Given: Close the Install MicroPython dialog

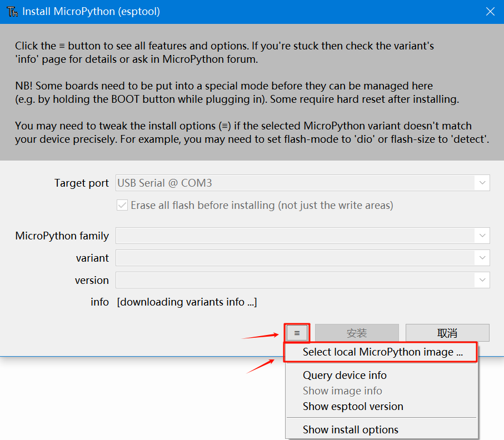Looking at the screenshot, I should click(x=490, y=12).
